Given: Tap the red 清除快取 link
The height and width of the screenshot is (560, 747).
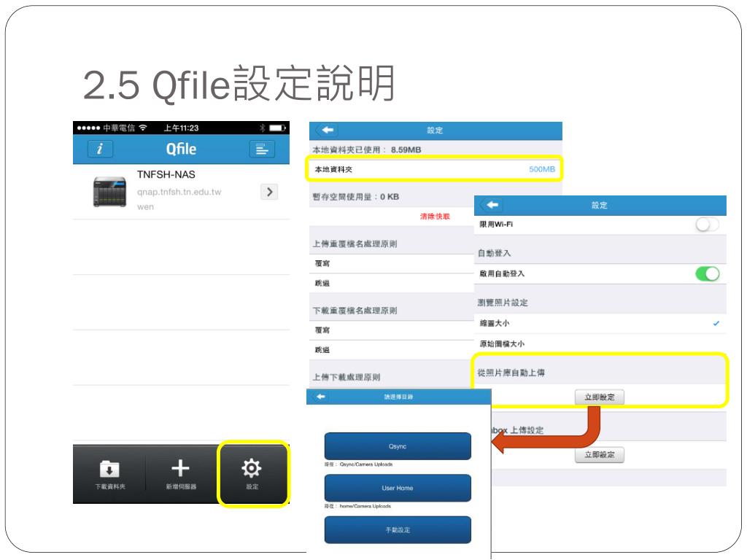Looking at the screenshot, I should 435,216.
